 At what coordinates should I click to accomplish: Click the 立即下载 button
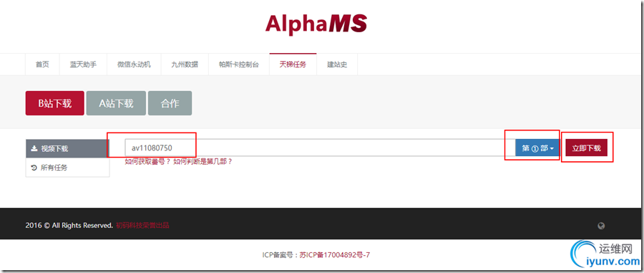[587, 148]
